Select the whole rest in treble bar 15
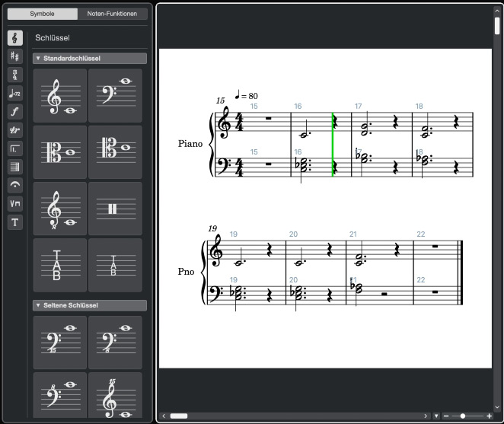The image size is (504, 424). (x=269, y=118)
